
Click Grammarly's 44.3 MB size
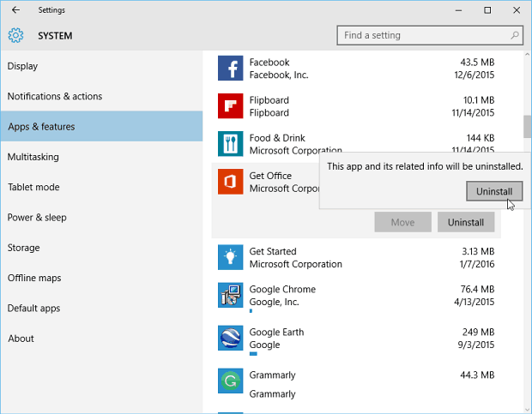477,375
